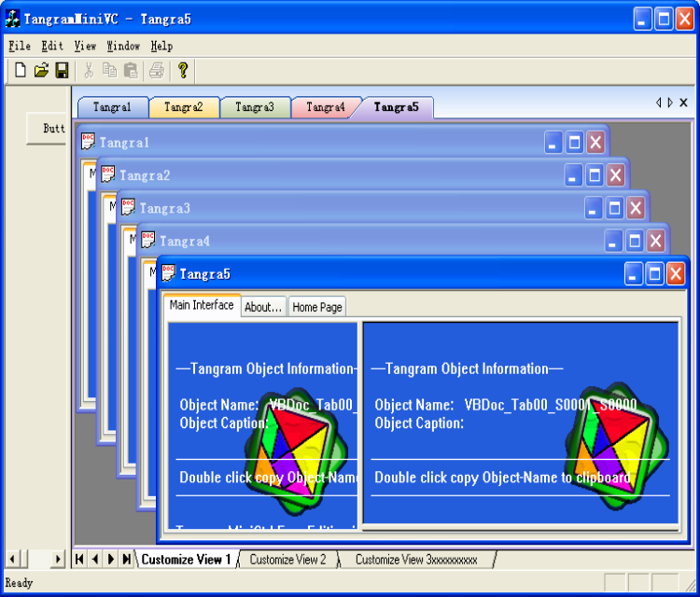Click the Ready status bar text
This screenshot has width=700, height=597.
(x=19, y=583)
